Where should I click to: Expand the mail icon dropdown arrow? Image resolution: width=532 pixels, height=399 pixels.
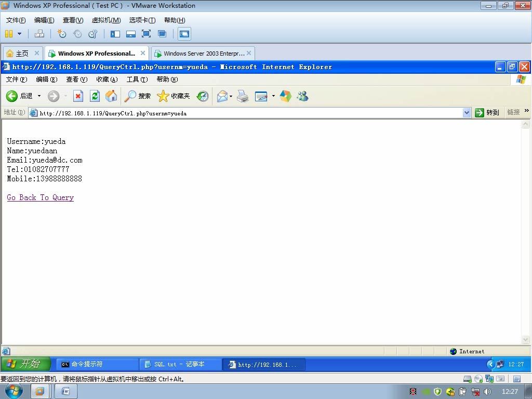pos(231,96)
